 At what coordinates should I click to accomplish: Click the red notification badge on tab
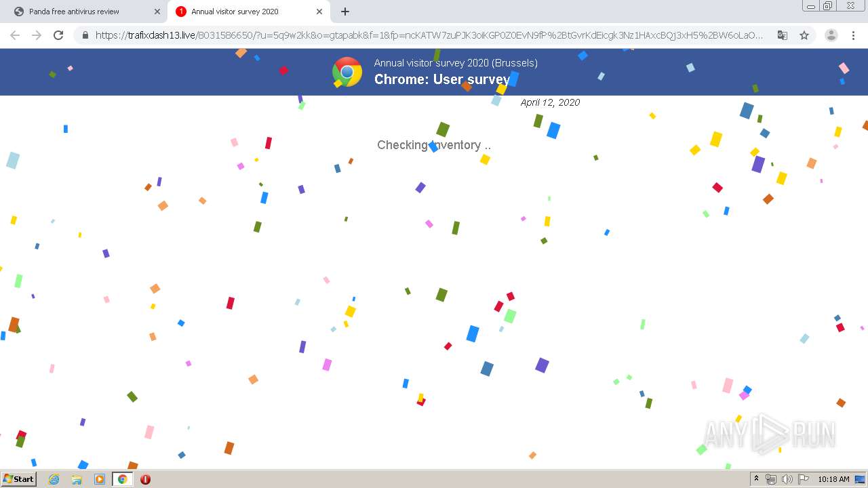pos(180,12)
